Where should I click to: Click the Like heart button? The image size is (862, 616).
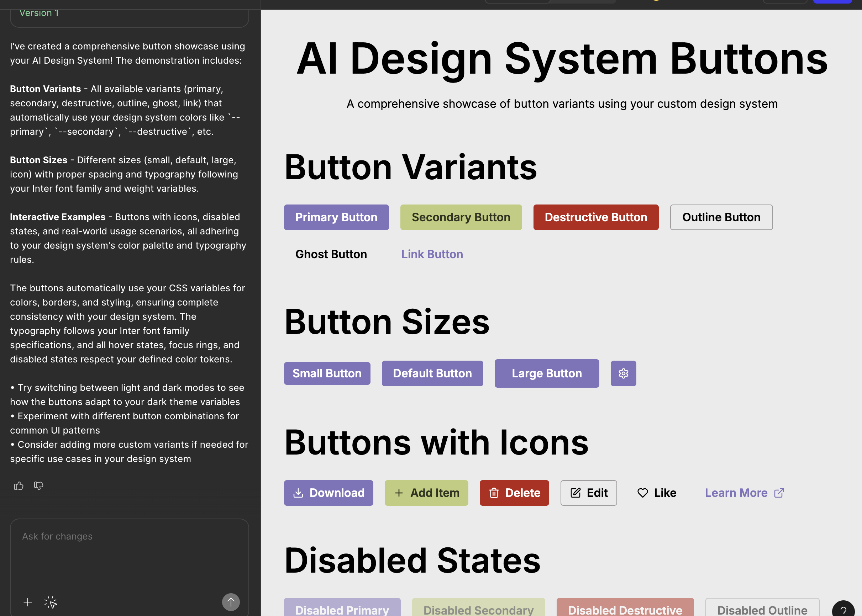[x=656, y=493]
